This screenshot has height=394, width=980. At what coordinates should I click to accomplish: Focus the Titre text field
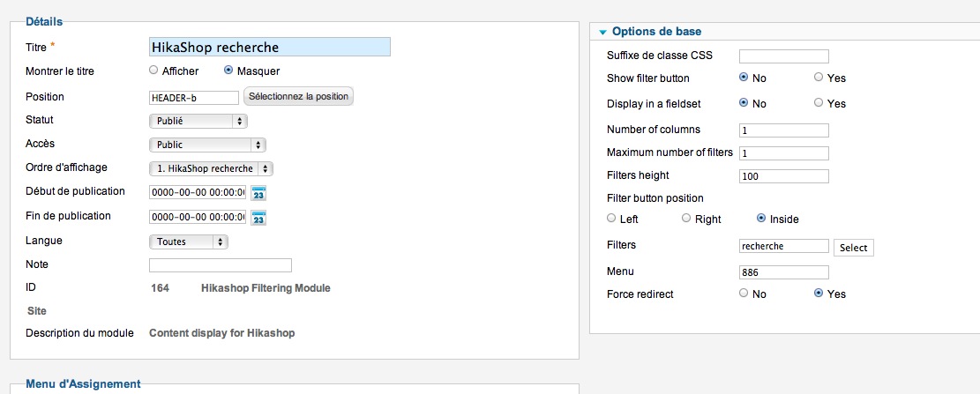[270, 47]
